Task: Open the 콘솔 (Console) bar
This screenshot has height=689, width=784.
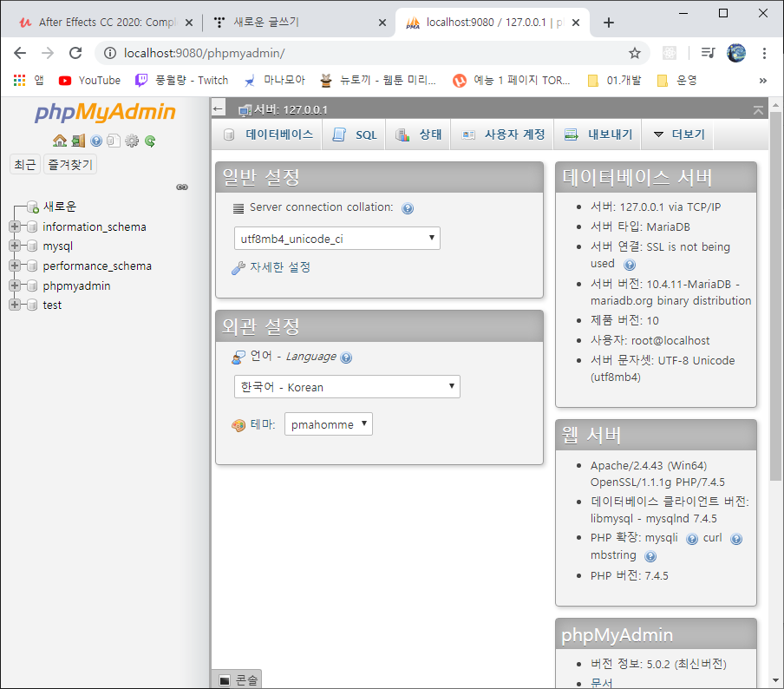Action: pyautogui.click(x=238, y=680)
